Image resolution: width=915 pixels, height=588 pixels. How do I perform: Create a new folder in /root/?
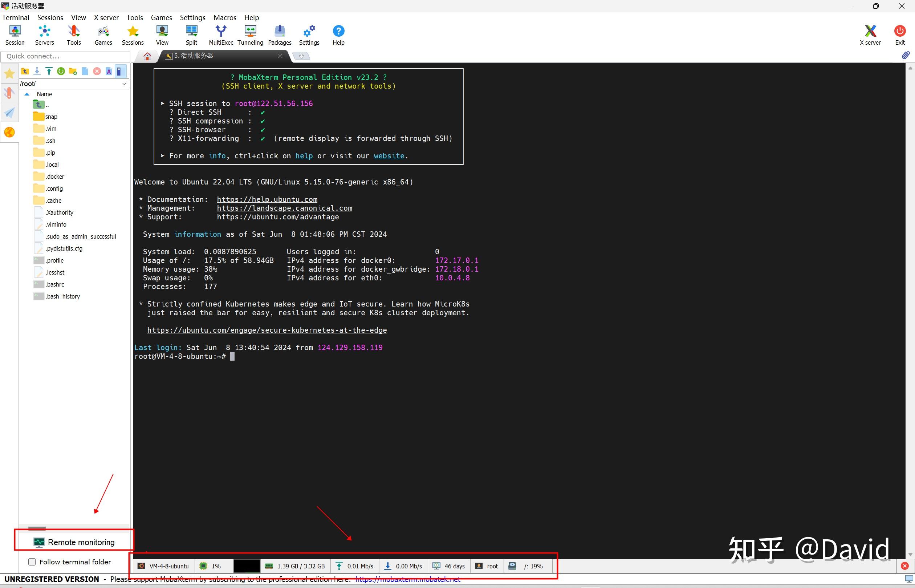(x=73, y=71)
